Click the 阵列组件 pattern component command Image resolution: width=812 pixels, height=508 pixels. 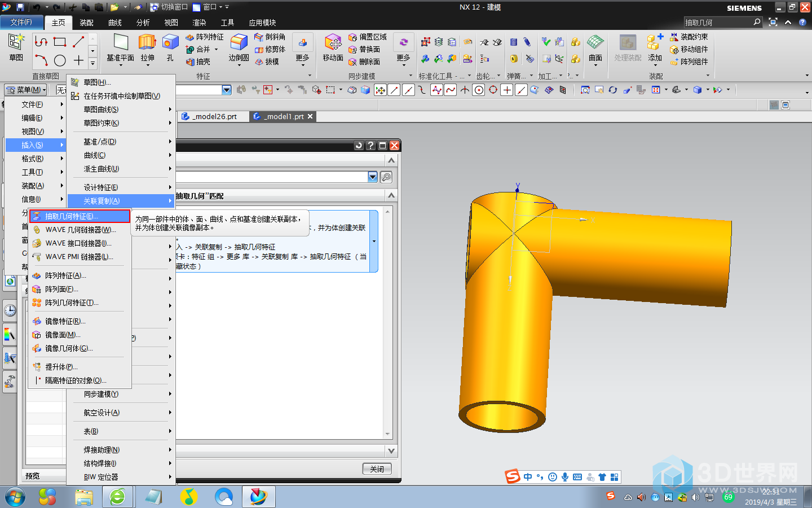click(x=689, y=62)
